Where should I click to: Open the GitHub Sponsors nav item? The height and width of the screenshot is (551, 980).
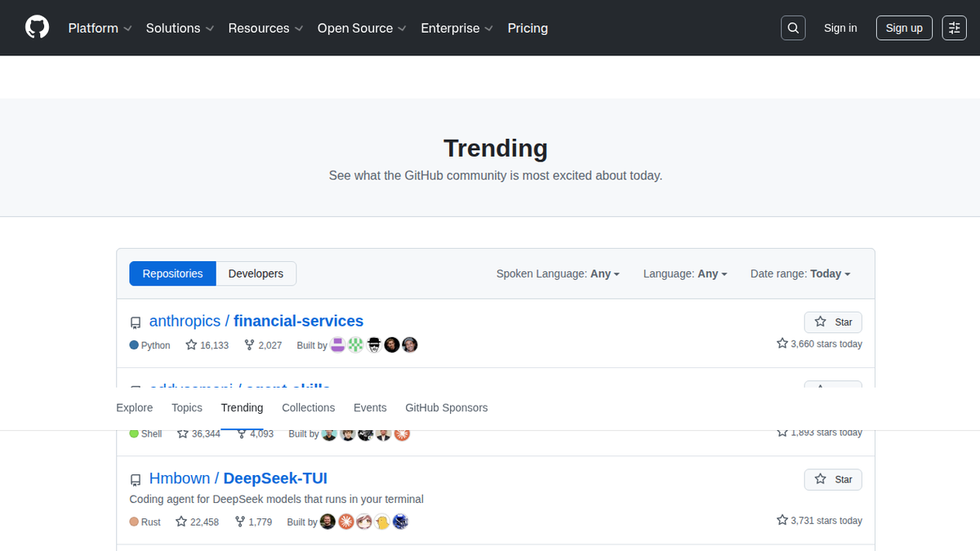(x=446, y=407)
